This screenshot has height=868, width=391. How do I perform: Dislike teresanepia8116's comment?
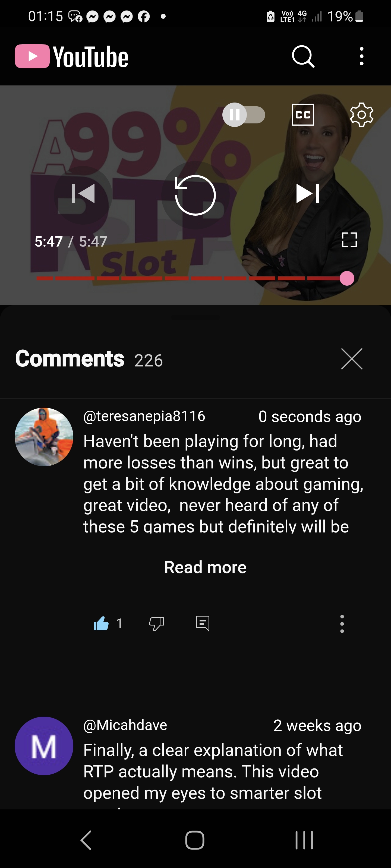(x=156, y=624)
